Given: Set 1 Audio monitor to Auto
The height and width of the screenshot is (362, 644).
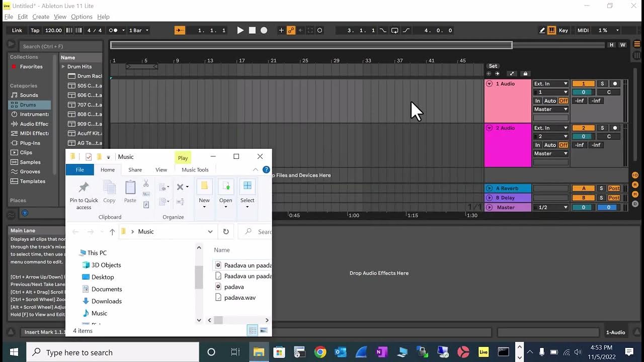Looking at the screenshot, I should coord(550,101).
